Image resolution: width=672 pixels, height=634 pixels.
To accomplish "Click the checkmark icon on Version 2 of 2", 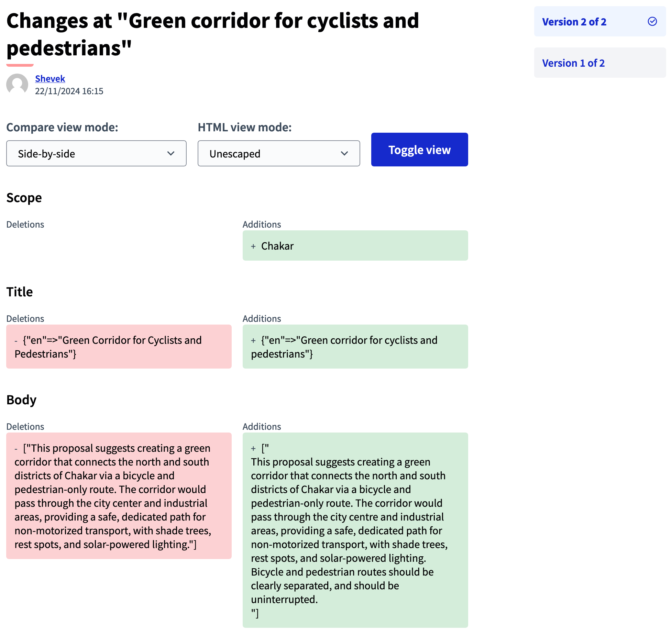I will coord(651,22).
